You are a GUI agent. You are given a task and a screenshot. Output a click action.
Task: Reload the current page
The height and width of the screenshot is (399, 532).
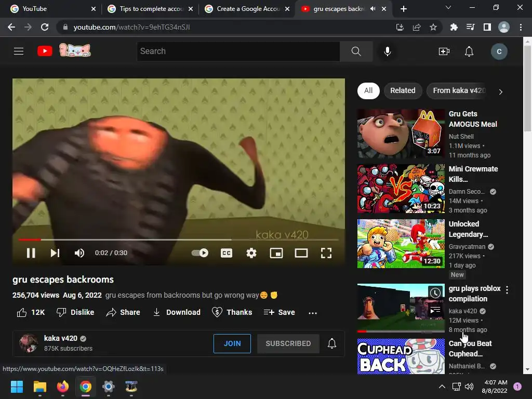pos(45,27)
